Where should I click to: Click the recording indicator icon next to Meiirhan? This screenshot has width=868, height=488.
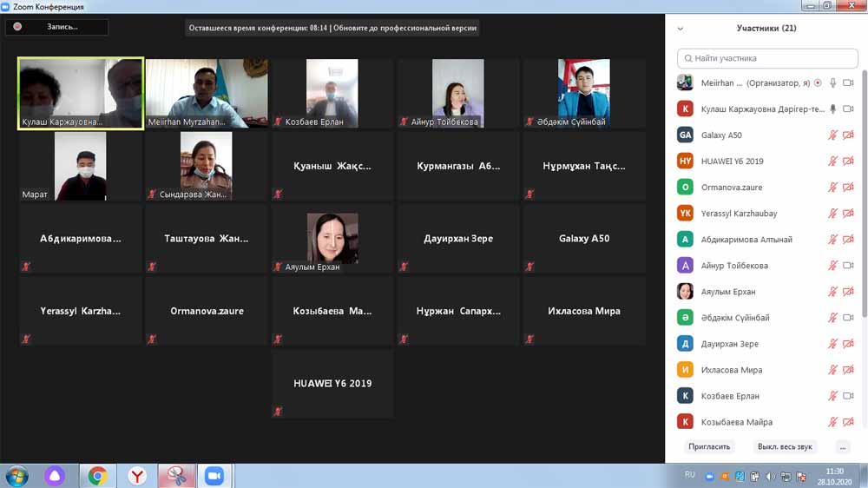tap(818, 83)
